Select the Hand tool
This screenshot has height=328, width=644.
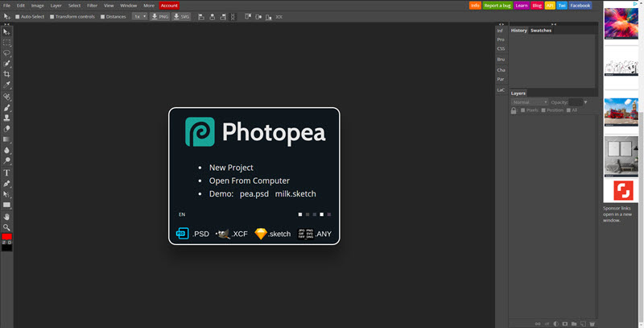pos(6,217)
